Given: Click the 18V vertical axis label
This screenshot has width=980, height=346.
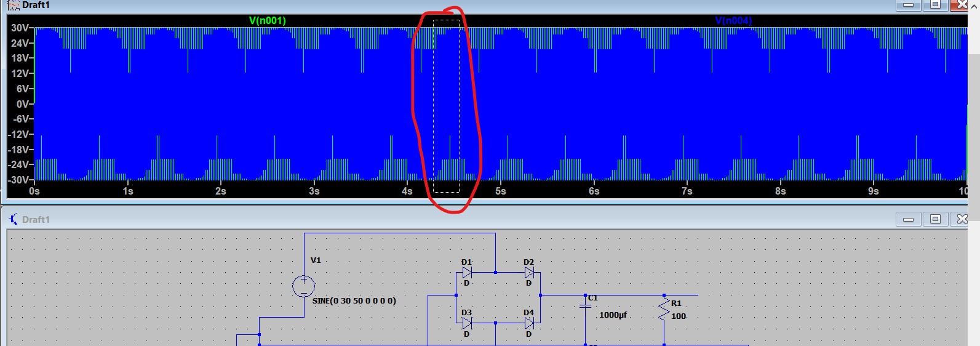Looking at the screenshot, I should coord(20,58).
